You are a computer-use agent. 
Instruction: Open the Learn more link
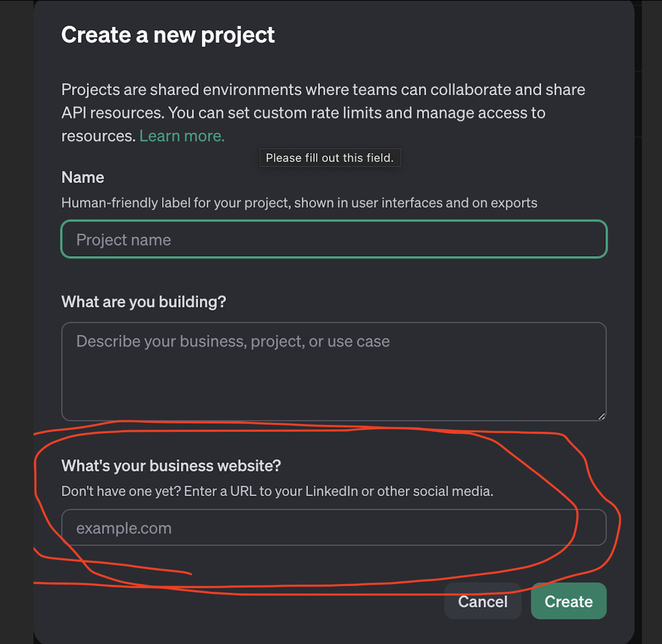coord(181,135)
